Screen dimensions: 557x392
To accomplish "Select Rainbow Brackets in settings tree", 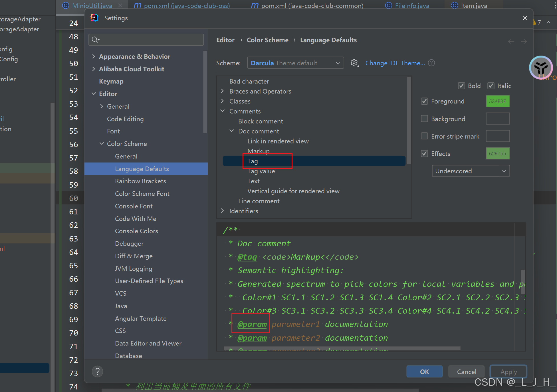I will pos(140,181).
